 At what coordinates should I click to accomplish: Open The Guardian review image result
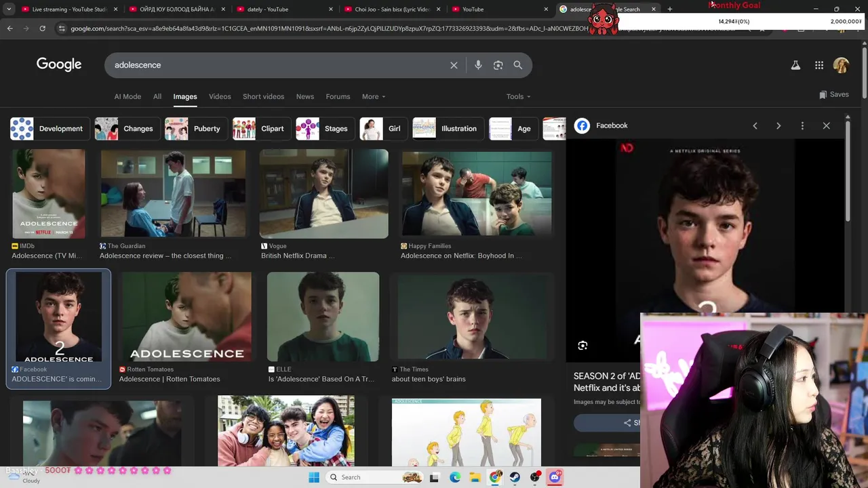(x=173, y=194)
